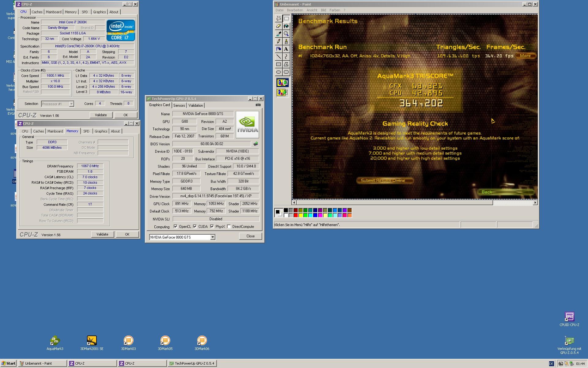Select the Pencil tool in Paint
588x368 pixels.
point(278,41)
